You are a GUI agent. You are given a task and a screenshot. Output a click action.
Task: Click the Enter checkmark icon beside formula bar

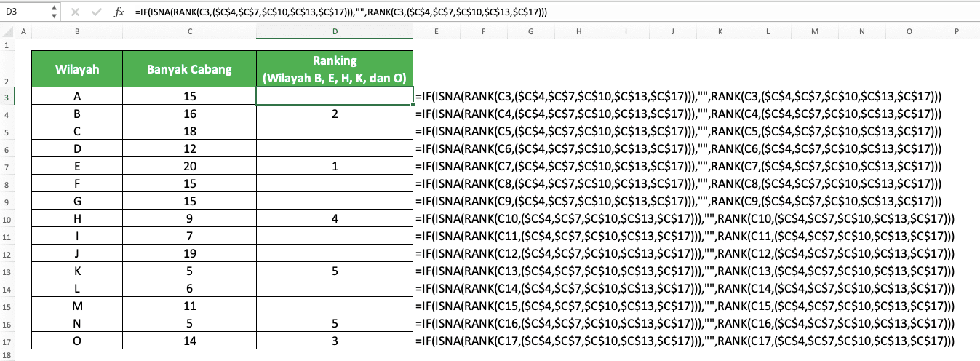pos(97,12)
